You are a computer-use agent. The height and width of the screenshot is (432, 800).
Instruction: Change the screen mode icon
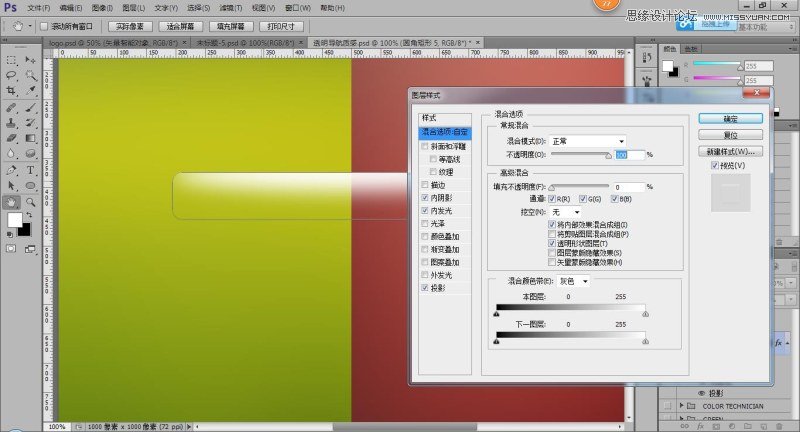30,249
